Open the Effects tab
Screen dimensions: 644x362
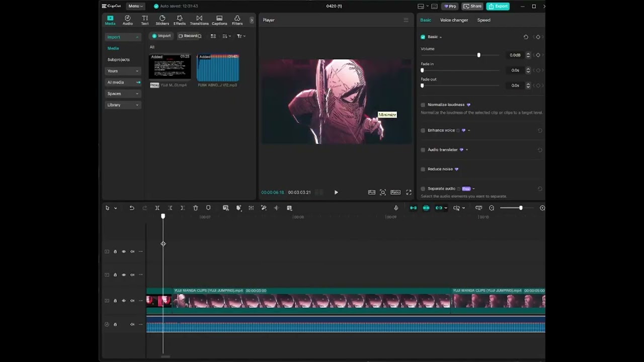click(180, 20)
